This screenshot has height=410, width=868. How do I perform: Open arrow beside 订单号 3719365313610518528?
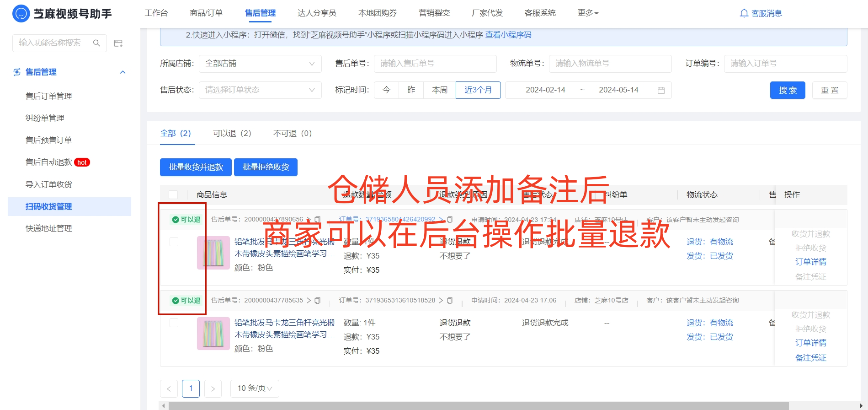[x=441, y=301]
